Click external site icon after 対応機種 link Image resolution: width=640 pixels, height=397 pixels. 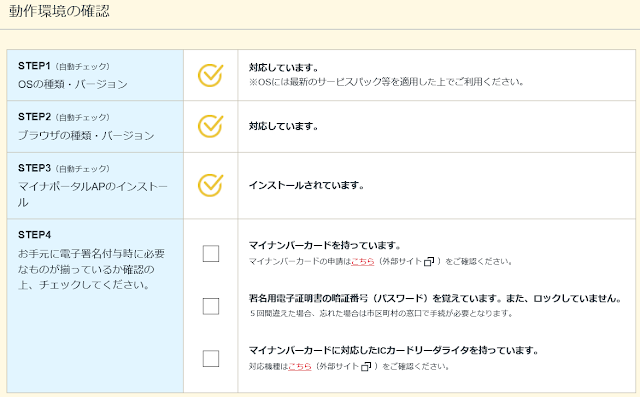tap(366, 366)
